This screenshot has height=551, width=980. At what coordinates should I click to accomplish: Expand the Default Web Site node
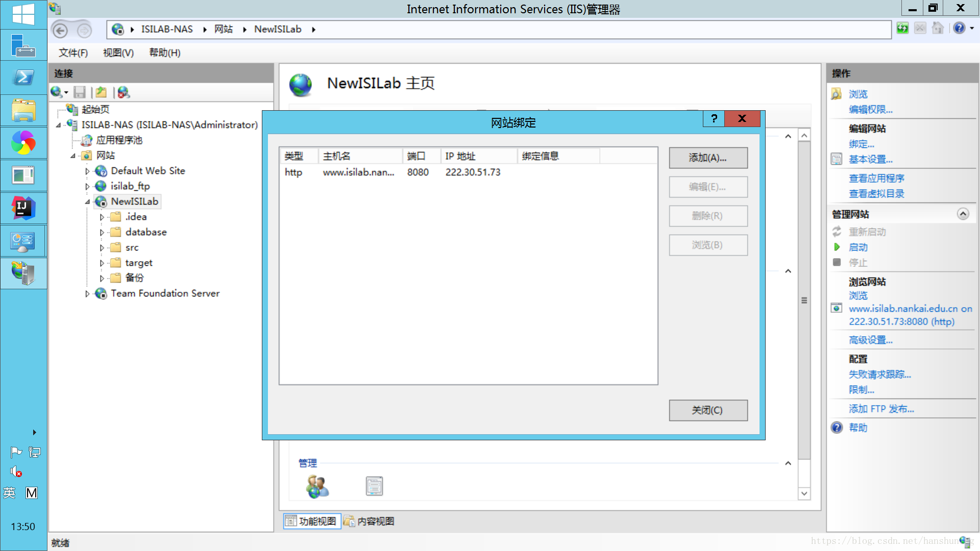tap(87, 171)
